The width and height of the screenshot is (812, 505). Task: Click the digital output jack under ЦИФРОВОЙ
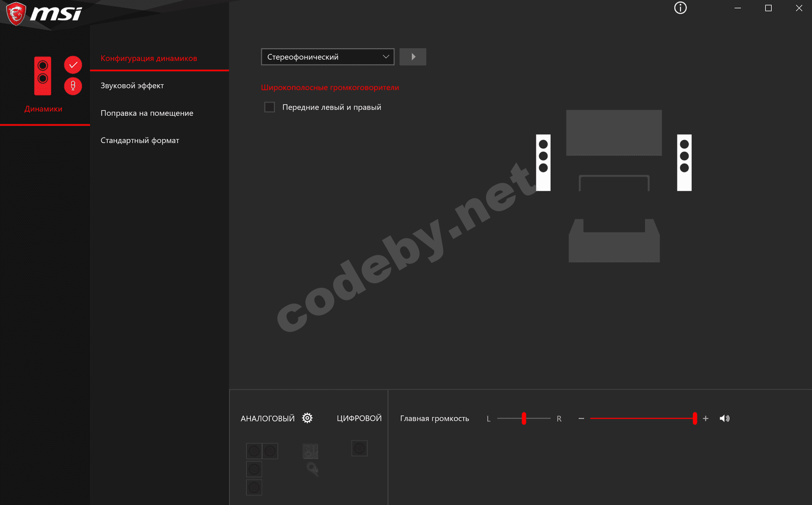[359, 448]
